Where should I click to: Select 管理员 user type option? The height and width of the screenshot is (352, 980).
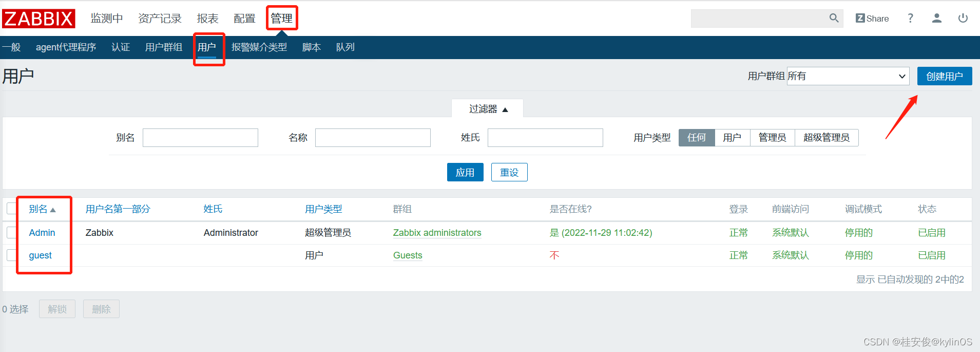[x=773, y=138]
